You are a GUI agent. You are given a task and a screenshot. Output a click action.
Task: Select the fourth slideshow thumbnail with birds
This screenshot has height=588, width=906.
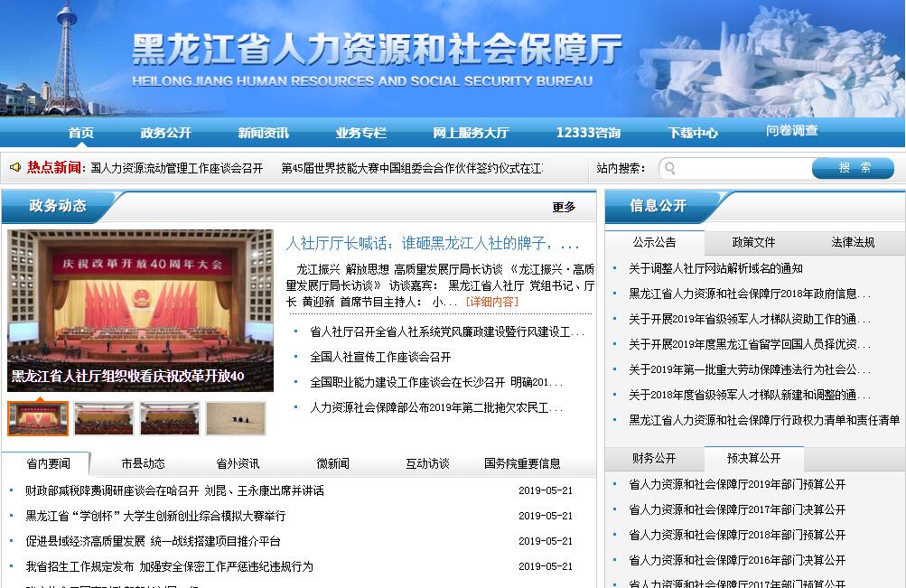236,418
